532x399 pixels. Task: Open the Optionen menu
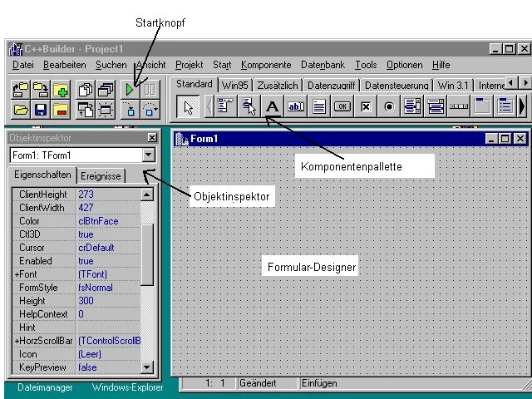405,65
